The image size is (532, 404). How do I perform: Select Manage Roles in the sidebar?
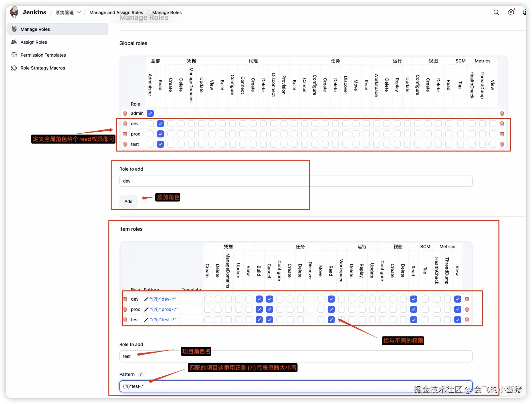[x=58, y=29]
